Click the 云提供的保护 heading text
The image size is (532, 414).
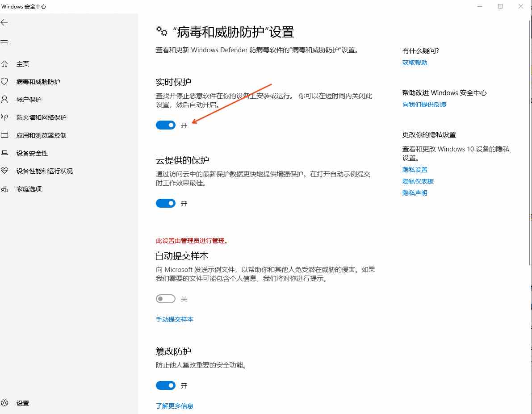[182, 160]
